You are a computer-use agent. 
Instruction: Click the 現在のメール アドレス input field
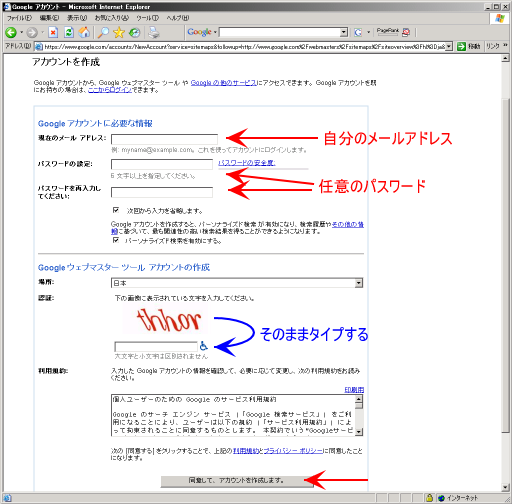(164, 139)
